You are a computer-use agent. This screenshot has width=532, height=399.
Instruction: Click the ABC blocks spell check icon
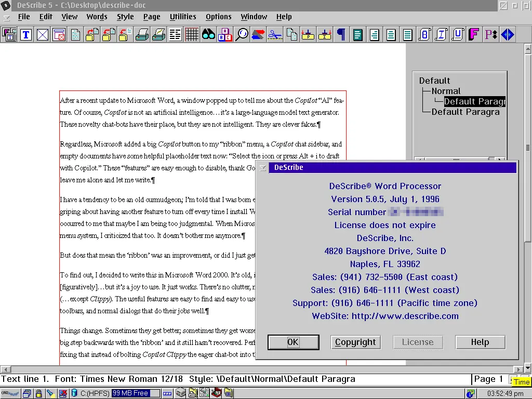coord(225,35)
